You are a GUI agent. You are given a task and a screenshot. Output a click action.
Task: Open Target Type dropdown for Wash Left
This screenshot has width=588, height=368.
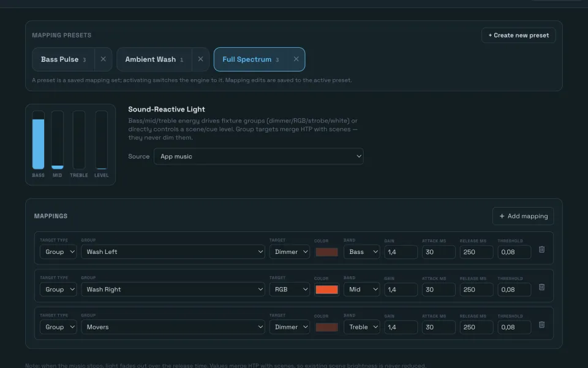(58, 252)
